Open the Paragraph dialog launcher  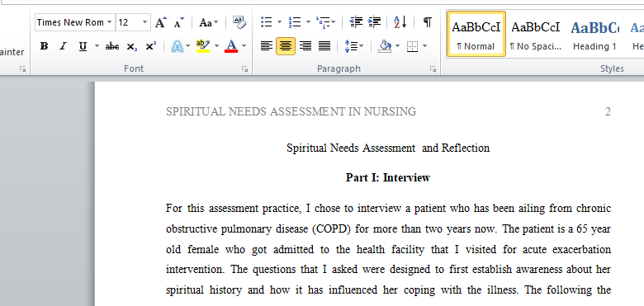click(433, 69)
